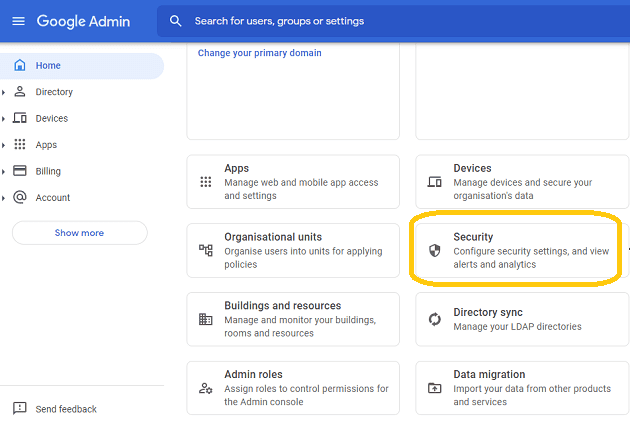This screenshot has width=630, height=425.
Task: Click the search magnifier icon
Action: coord(176,21)
